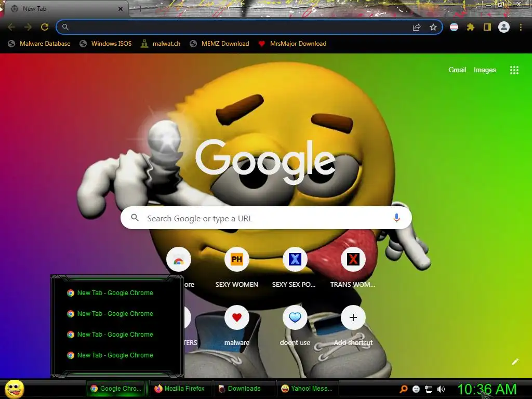The height and width of the screenshot is (399, 532).
Task: Open the MEMZ Download bookmark
Action: click(220, 44)
